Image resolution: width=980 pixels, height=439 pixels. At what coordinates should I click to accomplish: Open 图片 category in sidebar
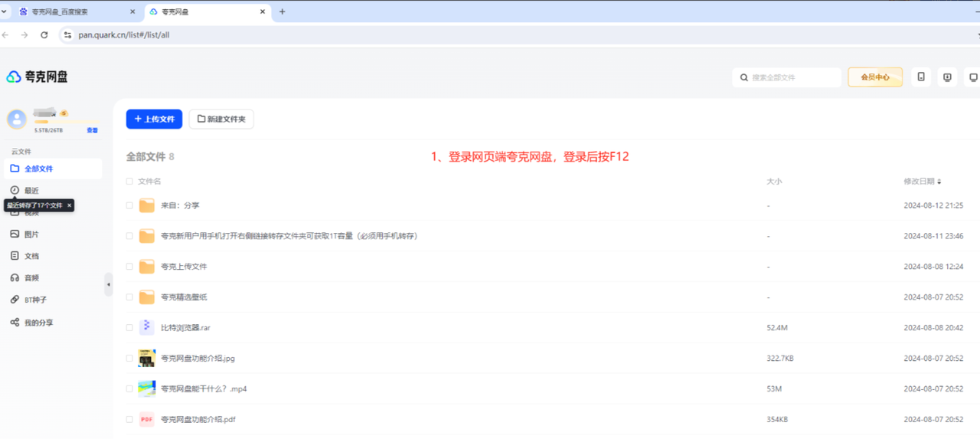tap(31, 234)
